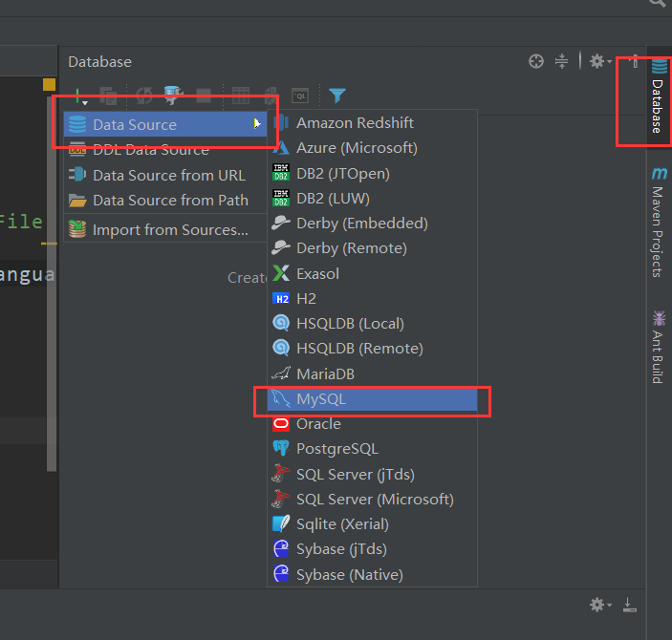The height and width of the screenshot is (640, 672).
Task: Open the Database side tab
Action: click(659, 96)
